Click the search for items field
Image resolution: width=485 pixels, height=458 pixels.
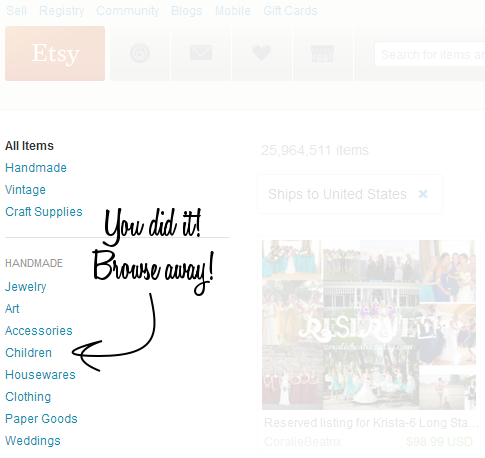pyautogui.click(x=430, y=54)
